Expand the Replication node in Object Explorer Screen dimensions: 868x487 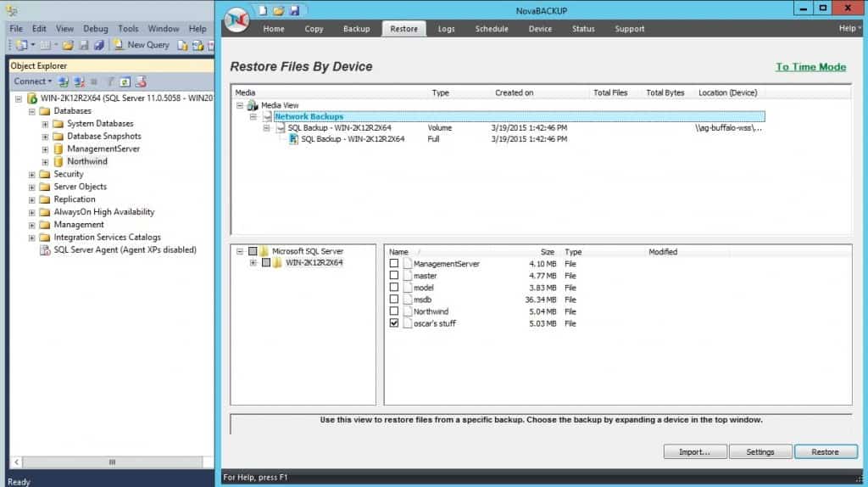(x=31, y=200)
